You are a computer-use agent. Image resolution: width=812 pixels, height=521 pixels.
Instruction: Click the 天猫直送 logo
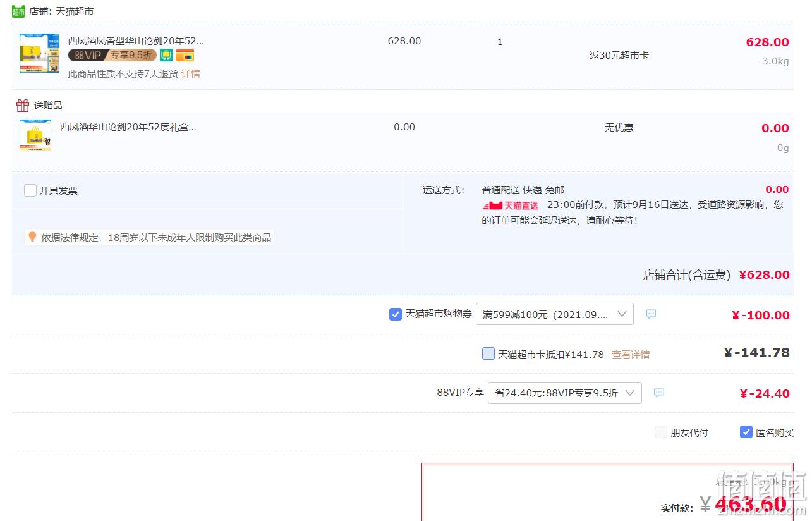(511, 205)
